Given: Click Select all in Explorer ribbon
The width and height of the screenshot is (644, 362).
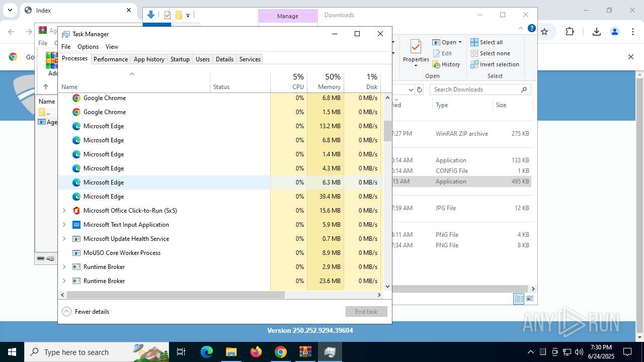Looking at the screenshot, I should point(487,42).
